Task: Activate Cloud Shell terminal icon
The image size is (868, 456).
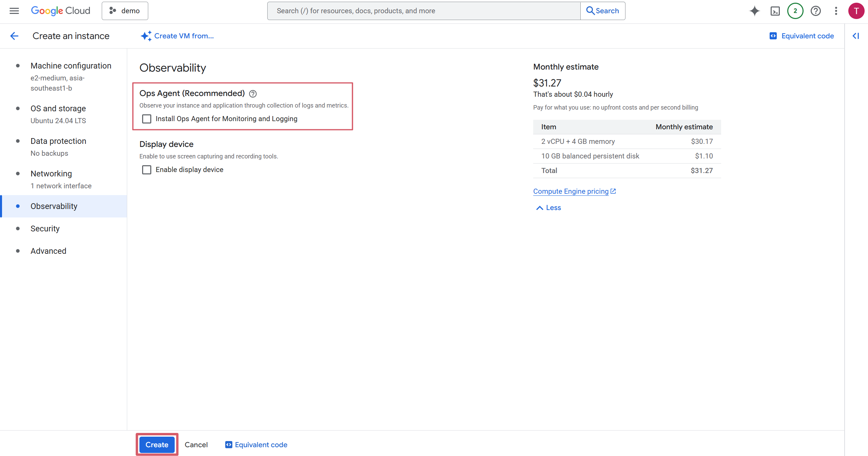Action: tap(775, 11)
